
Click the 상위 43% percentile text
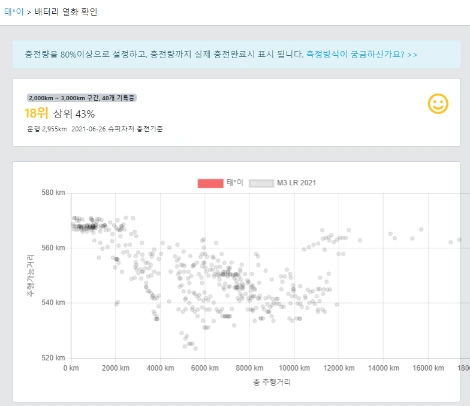click(74, 114)
